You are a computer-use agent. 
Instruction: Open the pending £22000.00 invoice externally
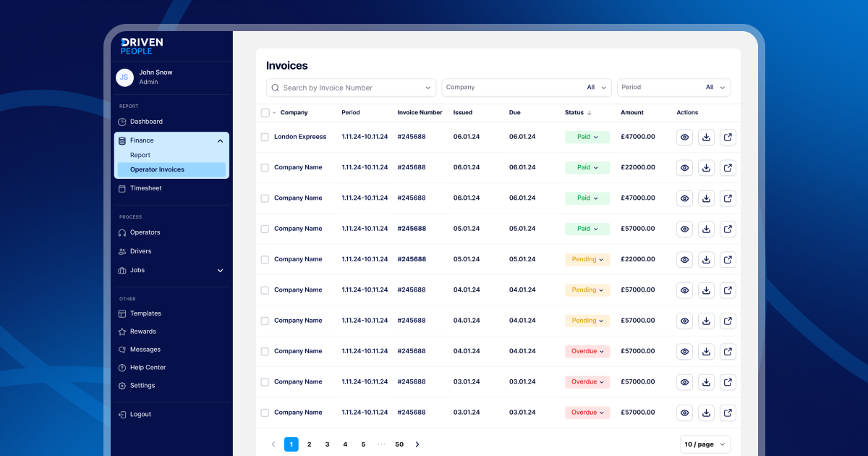pyautogui.click(x=728, y=259)
